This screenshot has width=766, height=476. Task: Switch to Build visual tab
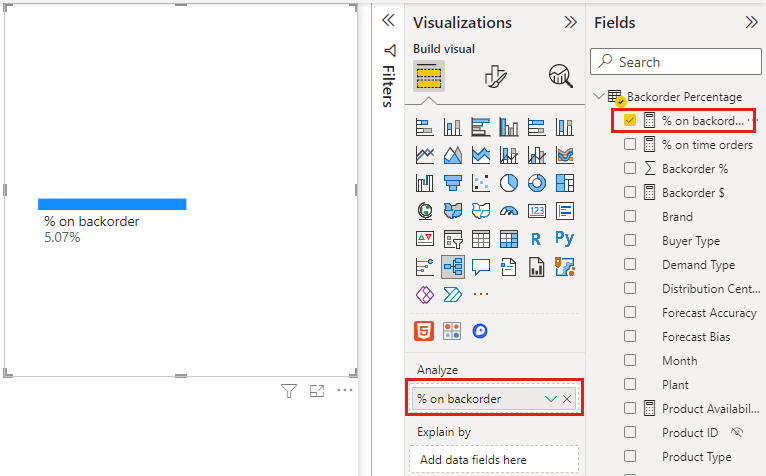click(429, 76)
